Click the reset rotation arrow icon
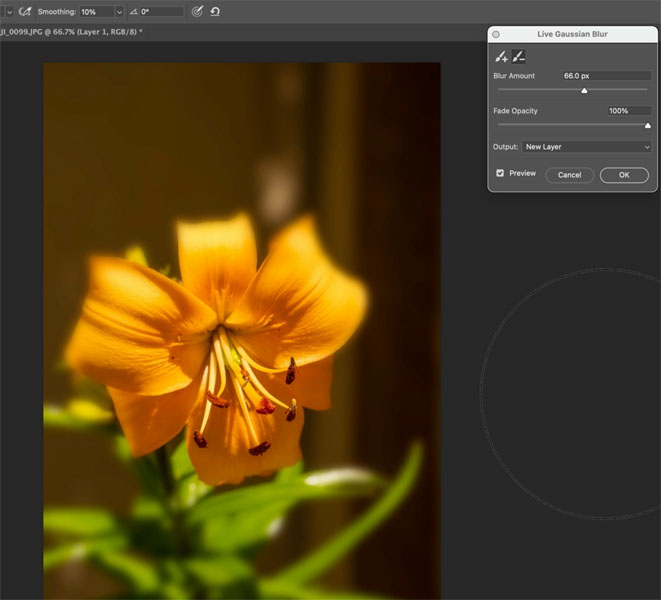Screen dimensions: 661x600 [215, 11]
